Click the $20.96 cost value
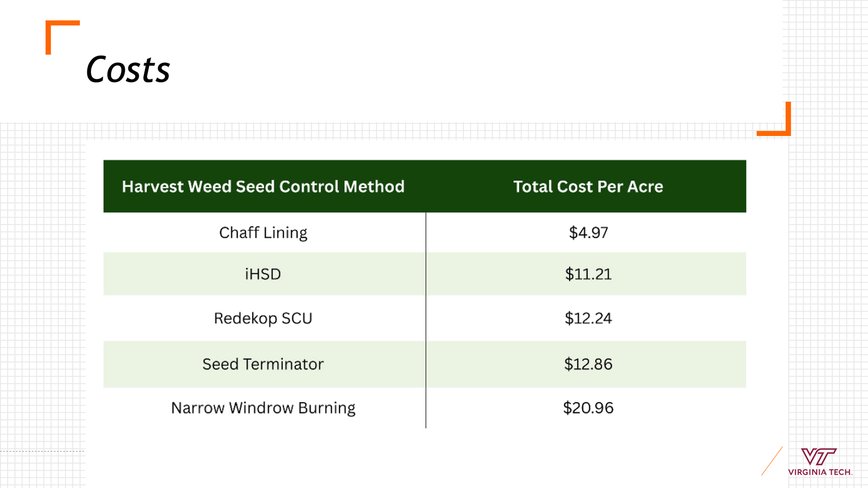Screen dimensions: 868x488 point(588,408)
